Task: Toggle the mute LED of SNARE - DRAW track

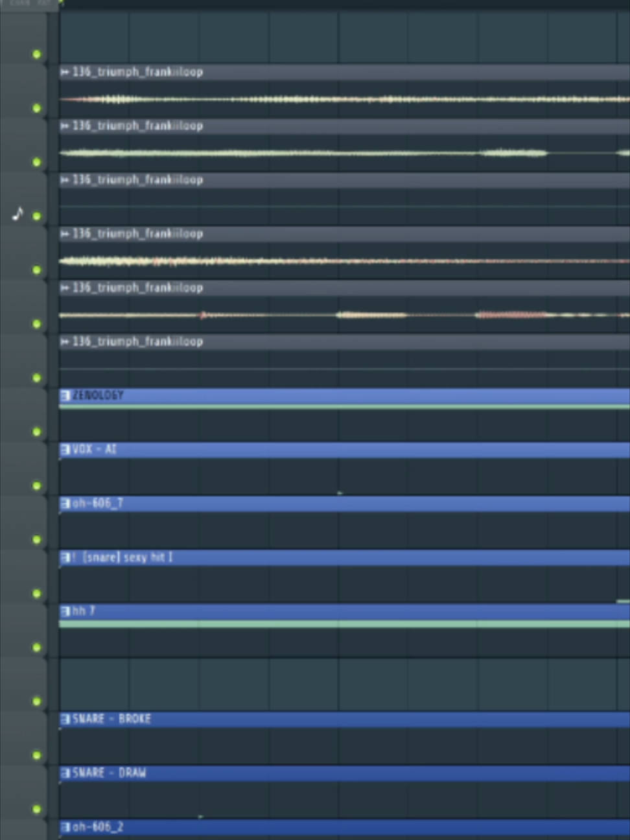Action: 37,809
